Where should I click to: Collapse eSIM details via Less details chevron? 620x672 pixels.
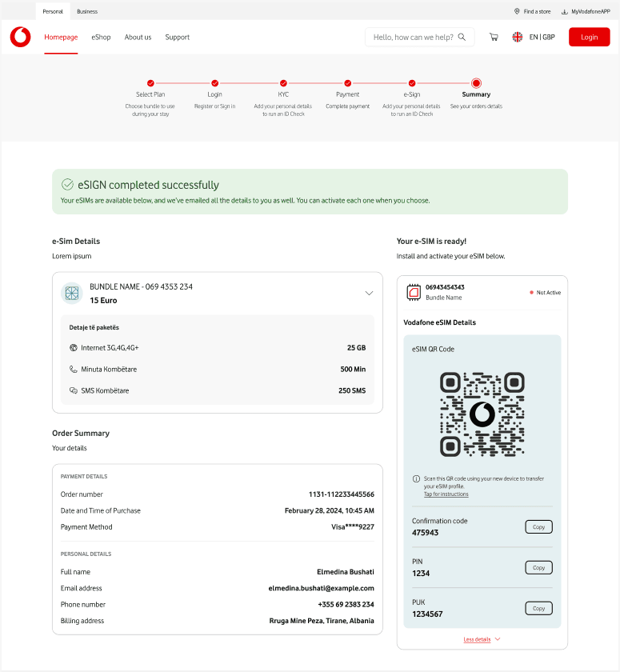(498, 639)
